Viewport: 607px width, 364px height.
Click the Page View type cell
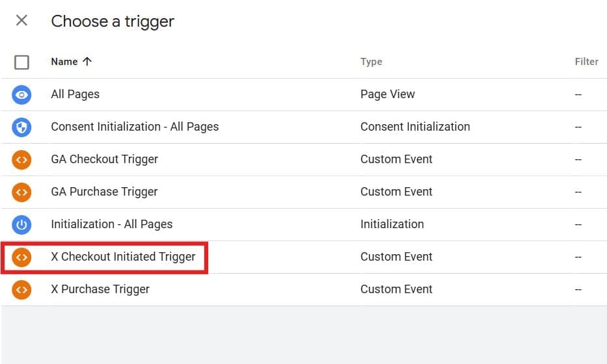coord(387,94)
